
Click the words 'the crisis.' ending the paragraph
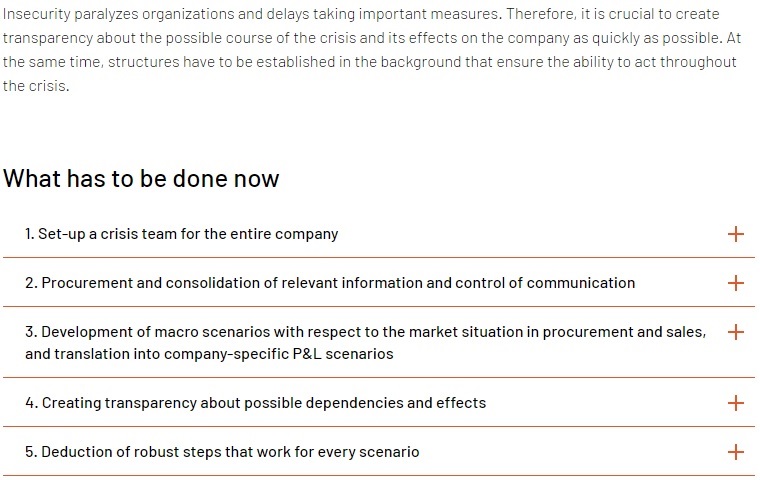coord(36,86)
